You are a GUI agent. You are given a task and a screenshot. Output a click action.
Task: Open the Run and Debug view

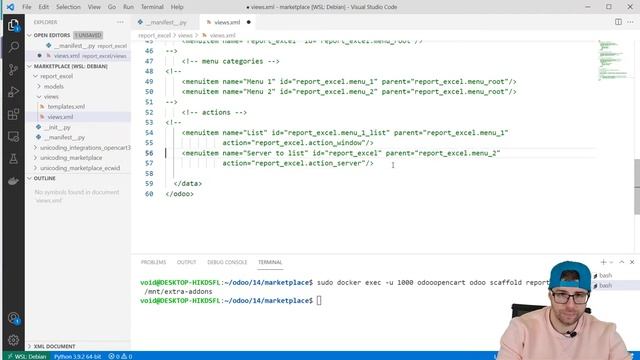pos(13,92)
